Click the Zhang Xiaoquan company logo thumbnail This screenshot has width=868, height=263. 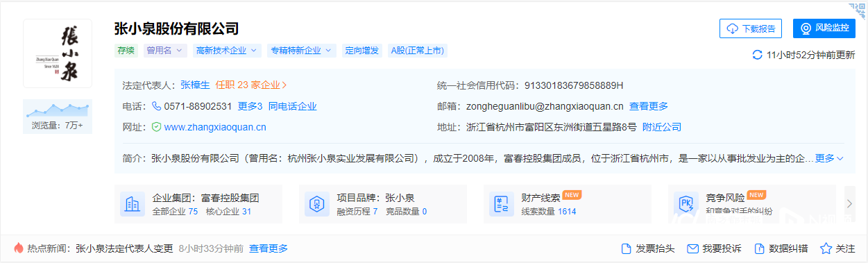coord(58,53)
